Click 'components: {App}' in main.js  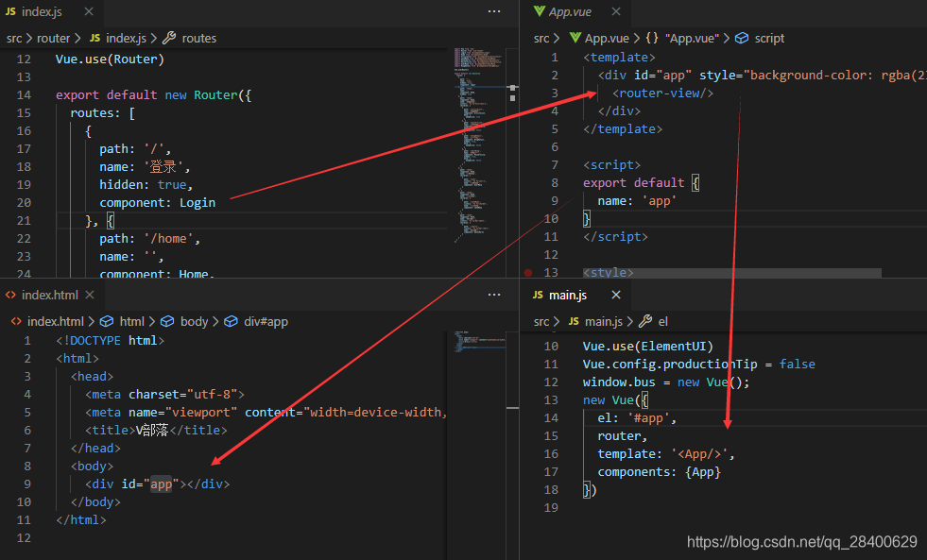pyautogui.click(x=660, y=472)
